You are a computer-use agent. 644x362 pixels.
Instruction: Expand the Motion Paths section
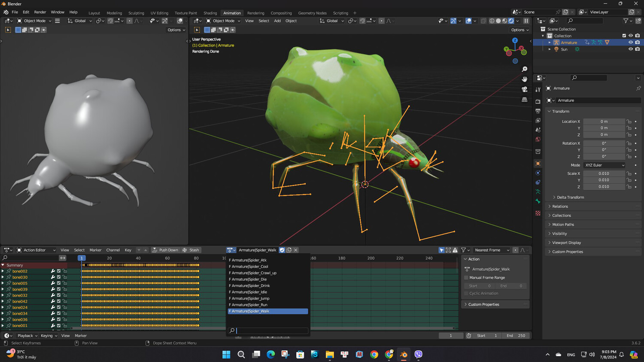click(x=563, y=225)
